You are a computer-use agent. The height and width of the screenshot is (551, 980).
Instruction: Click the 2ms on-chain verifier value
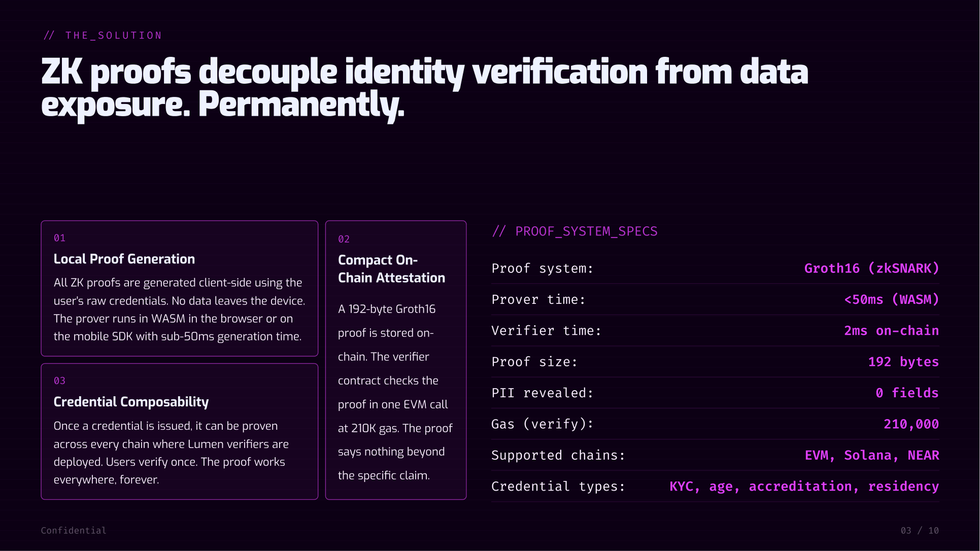tap(891, 331)
